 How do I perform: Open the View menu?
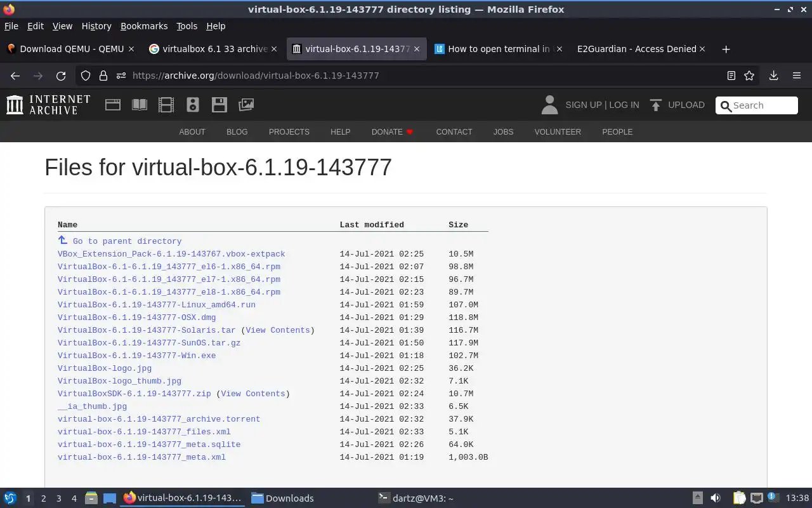tap(62, 26)
